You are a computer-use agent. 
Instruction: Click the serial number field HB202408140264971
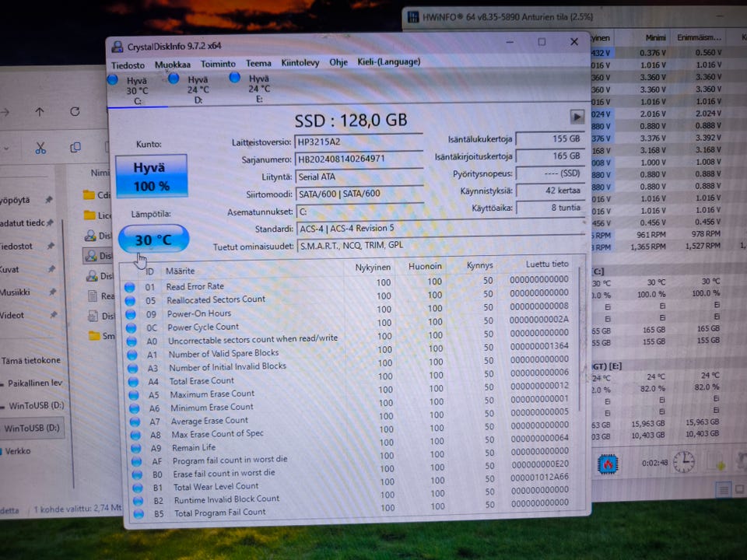tap(359, 159)
